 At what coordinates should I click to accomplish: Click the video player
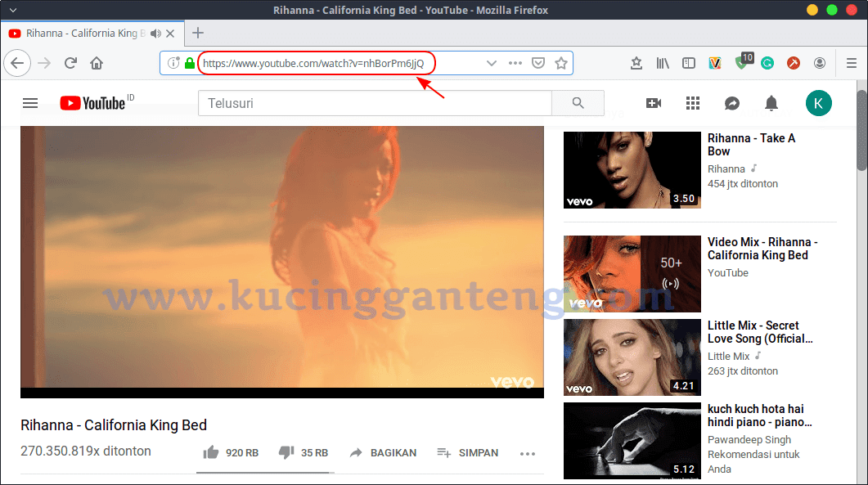282,262
